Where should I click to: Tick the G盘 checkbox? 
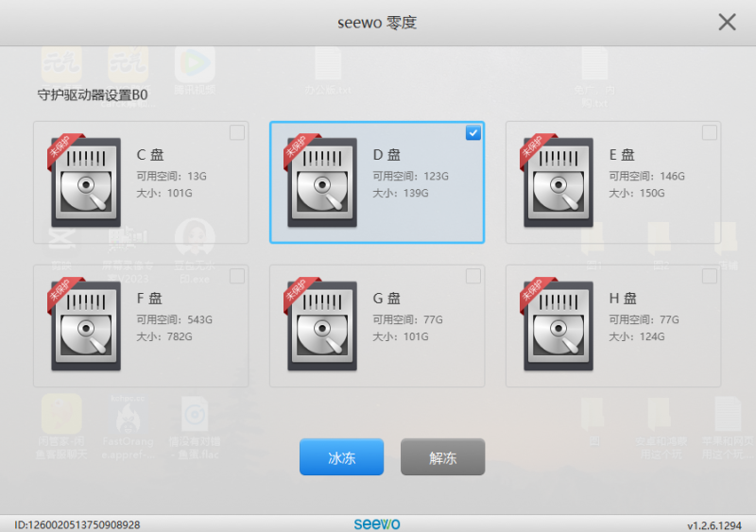(472, 276)
